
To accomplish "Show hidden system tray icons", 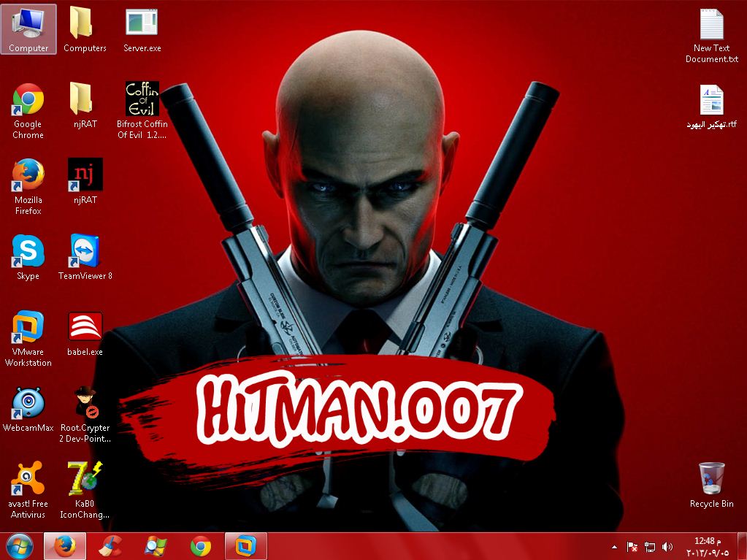I will [614, 547].
